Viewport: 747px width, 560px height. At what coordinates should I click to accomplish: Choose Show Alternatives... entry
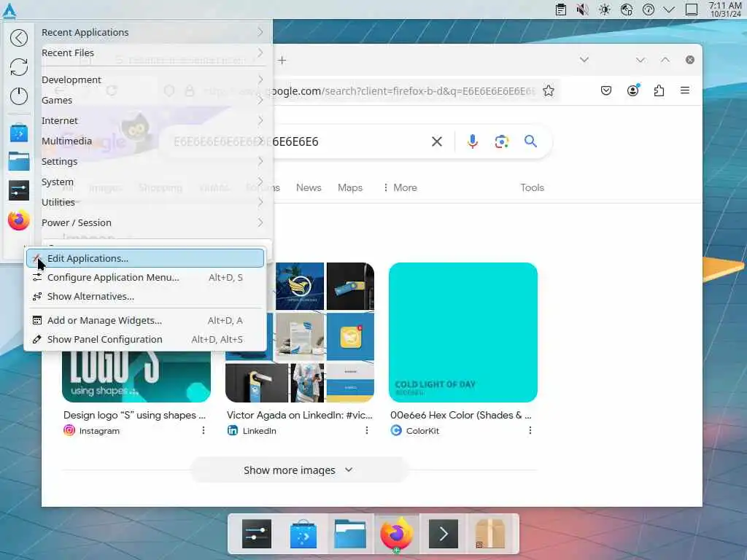coord(145,296)
